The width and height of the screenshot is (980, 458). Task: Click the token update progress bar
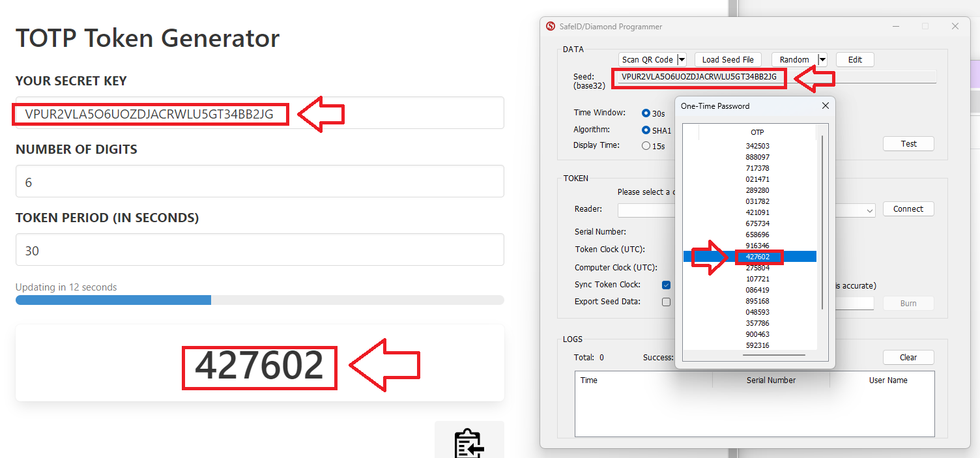(259, 300)
